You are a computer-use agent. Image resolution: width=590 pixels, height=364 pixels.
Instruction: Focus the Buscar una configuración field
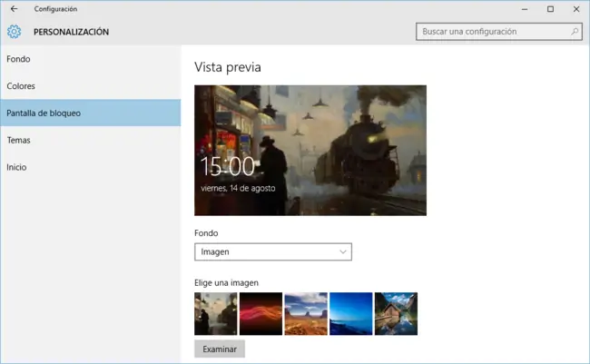499,32
